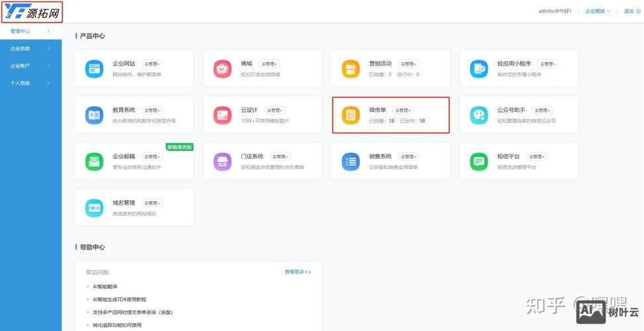The width and height of the screenshot is (644, 331).
Task: Click 去管理 for 销售系统
Action: (x=409, y=157)
